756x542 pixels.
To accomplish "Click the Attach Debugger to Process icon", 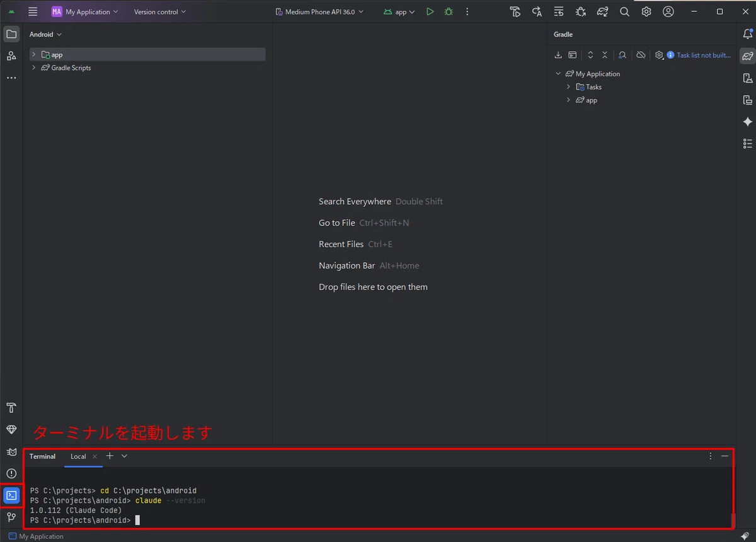I will 581,11.
